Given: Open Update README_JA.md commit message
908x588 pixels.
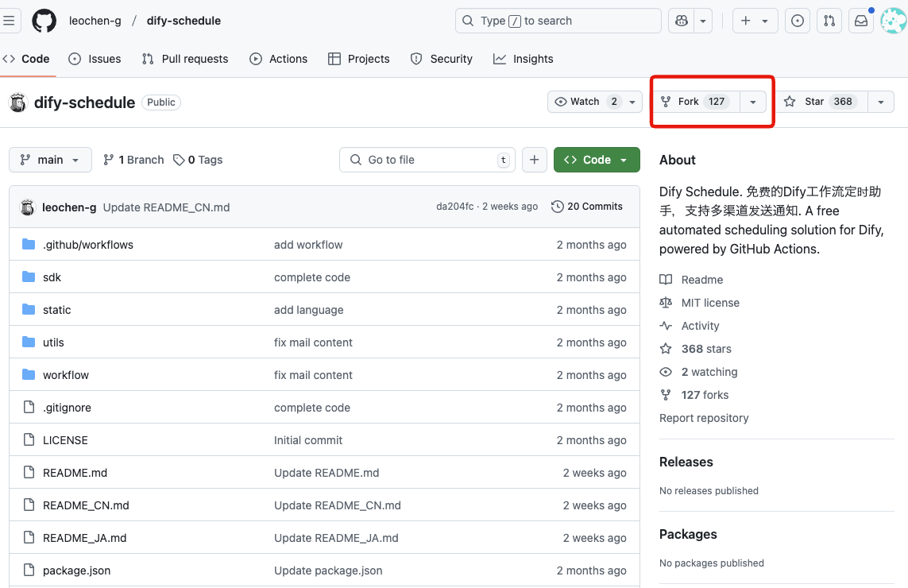Looking at the screenshot, I should point(336,538).
